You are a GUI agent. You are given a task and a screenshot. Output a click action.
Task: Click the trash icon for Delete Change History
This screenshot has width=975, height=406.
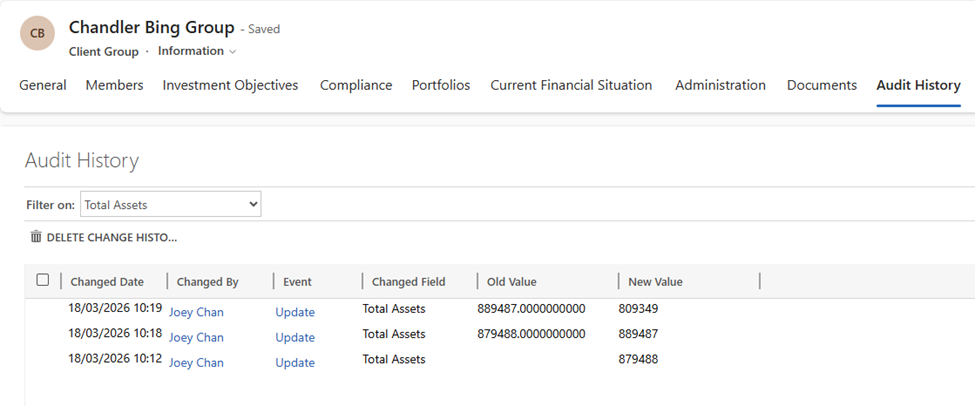(36, 237)
